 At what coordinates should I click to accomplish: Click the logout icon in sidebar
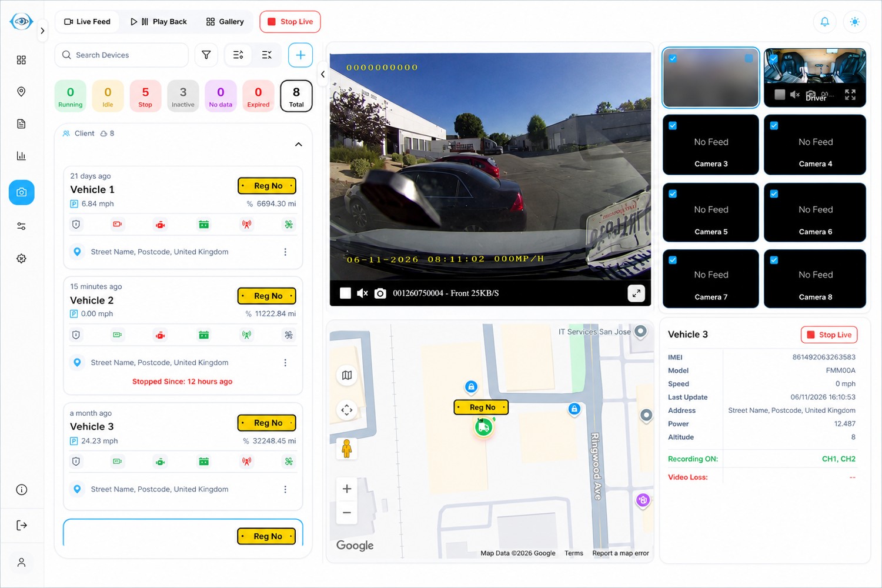[x=21, y=526]
